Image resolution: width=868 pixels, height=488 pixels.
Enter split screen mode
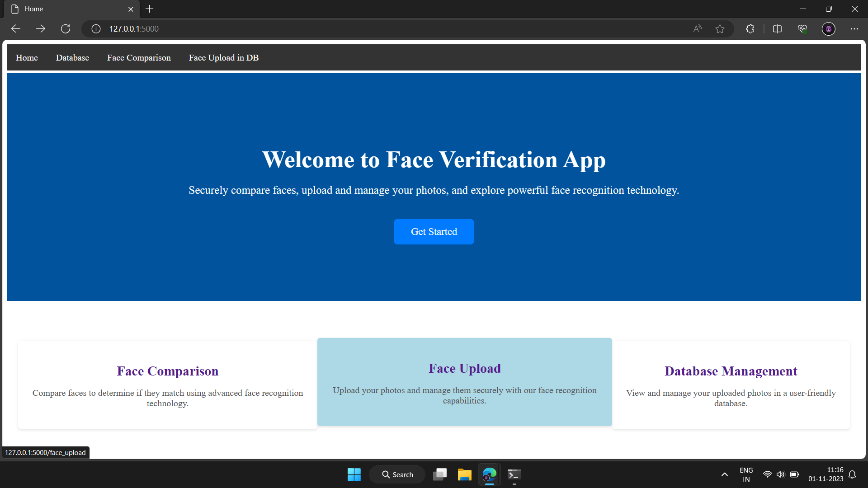[777, 28]
